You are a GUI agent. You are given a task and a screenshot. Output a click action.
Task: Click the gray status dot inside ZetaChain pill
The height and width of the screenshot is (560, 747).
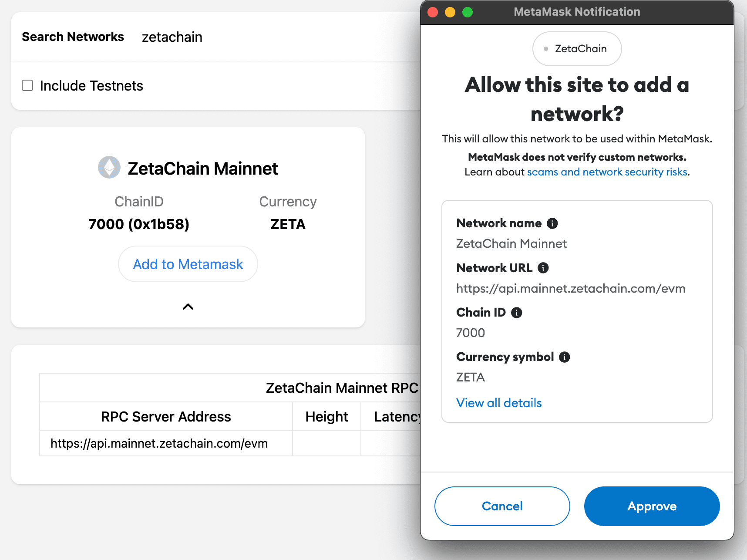click(x=546, y=49)
